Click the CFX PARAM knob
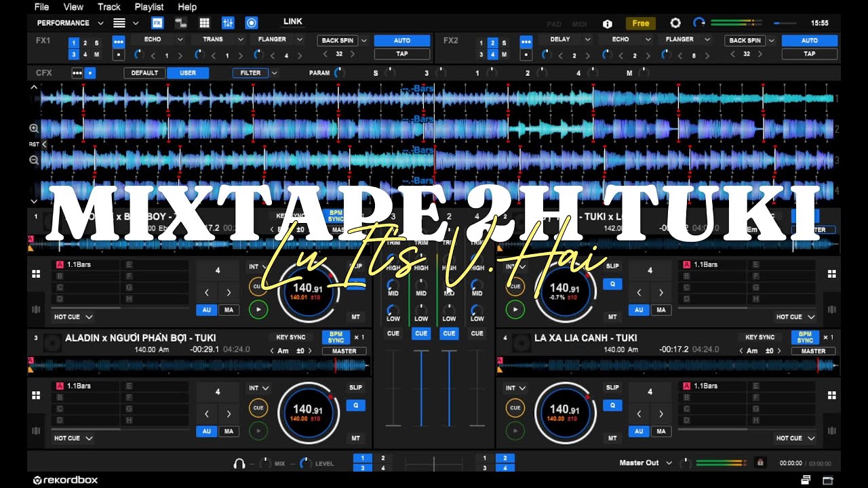Image resolution: width=868 pixels, height=488 pixels. pyautogui.click(x=338, y=73)
